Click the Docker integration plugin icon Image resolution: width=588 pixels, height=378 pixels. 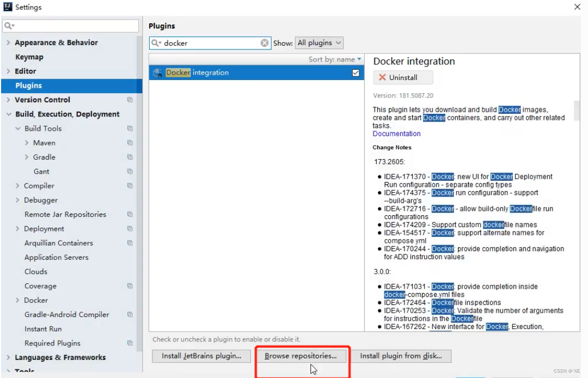click(x=157, y=73)
